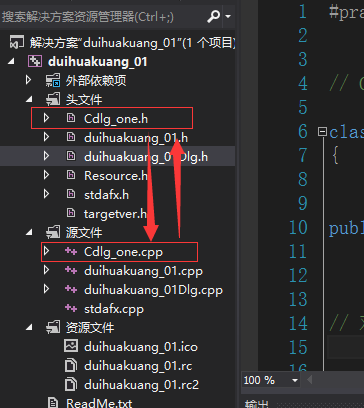
Task: Collapse the class outlining box at line 6
Action: [322, 132]
